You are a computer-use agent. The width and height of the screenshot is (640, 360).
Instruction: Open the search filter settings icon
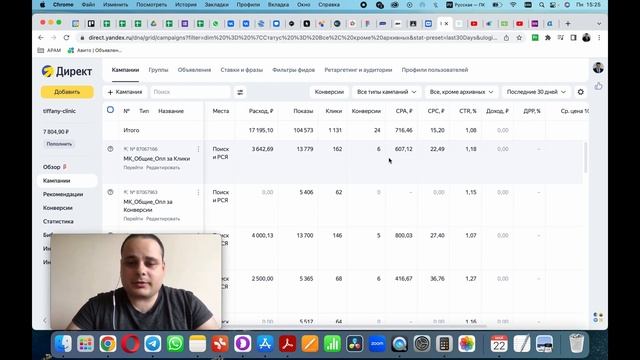pyautogui.click(x=240, y=92)
